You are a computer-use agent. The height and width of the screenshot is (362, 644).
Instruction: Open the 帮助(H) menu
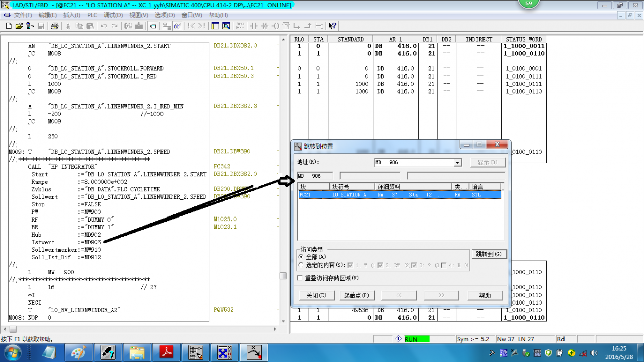[x=218, y=15]
